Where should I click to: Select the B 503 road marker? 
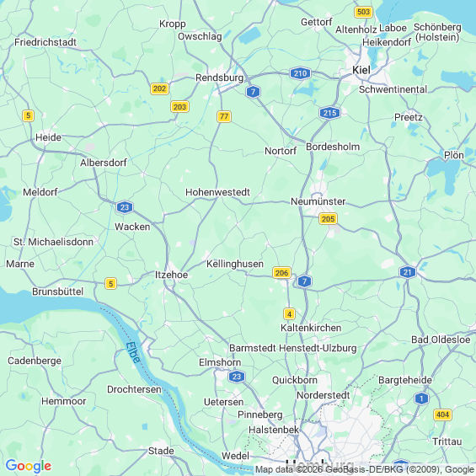pyautogui.click(x=363, y=12)
